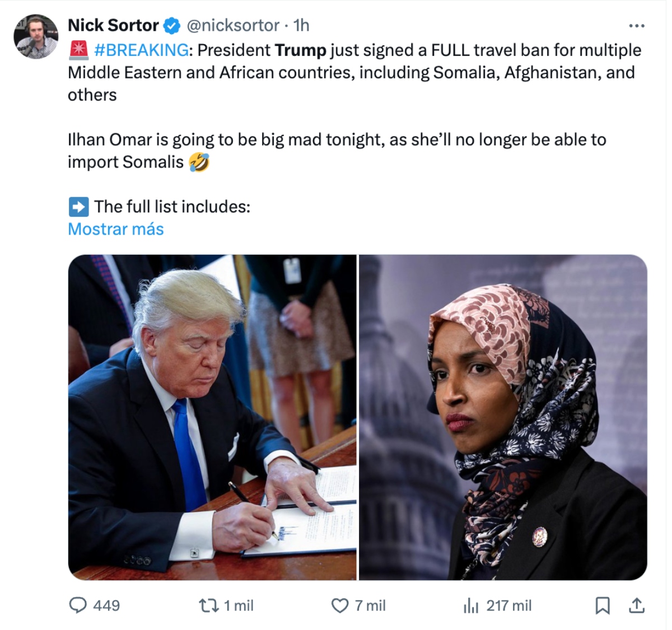Screen dimensions: 672x630
Task: Click the laughing emoji after Somalis
Action: click(x=199, y=162)
